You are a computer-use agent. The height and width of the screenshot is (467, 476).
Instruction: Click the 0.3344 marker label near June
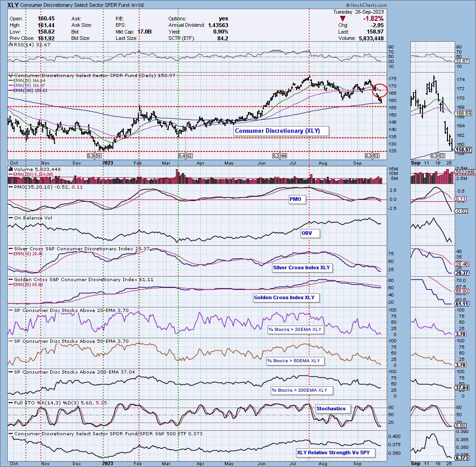pyautogui.click(x=280, y=156)
